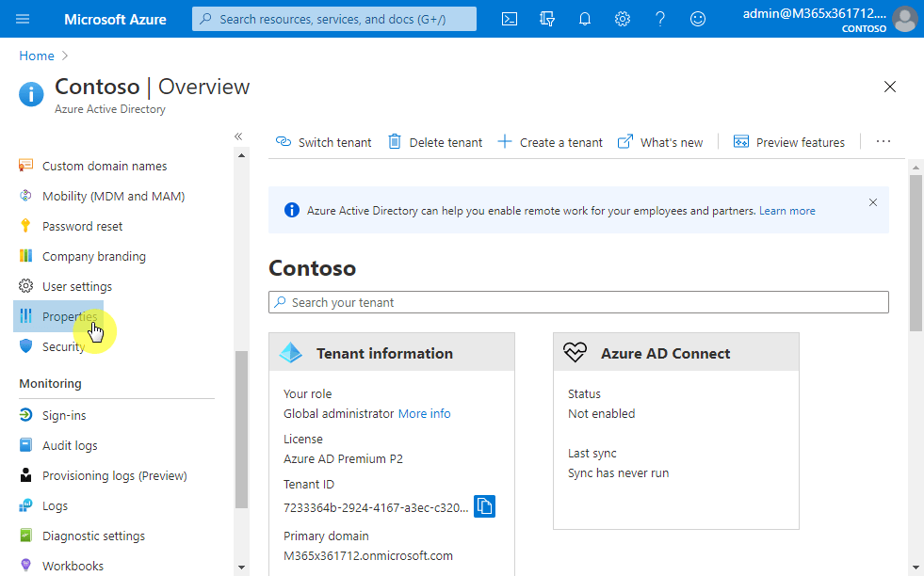Click the Delete tenant trash icon
The height and width of the screenshot is (576, 924).
coord(395,142)
